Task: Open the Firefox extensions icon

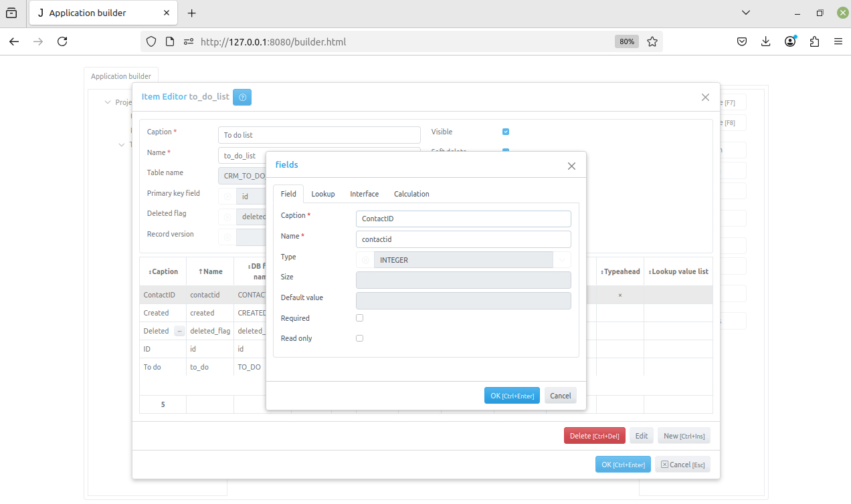Action: 814,41
